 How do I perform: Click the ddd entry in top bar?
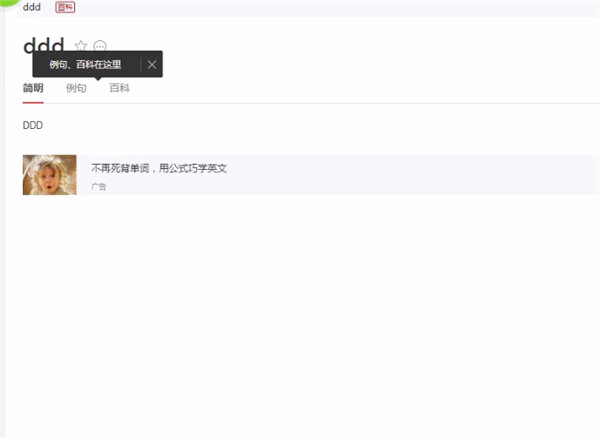32,7
